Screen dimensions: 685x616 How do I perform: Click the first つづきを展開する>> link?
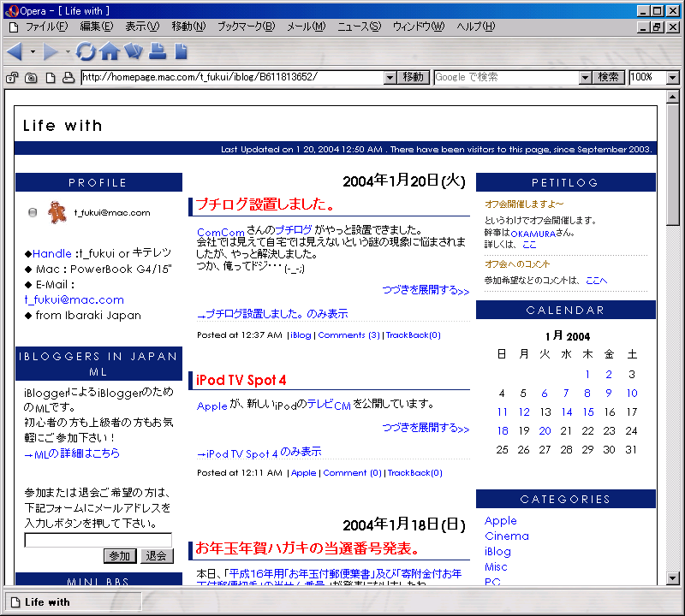point(426,290)
